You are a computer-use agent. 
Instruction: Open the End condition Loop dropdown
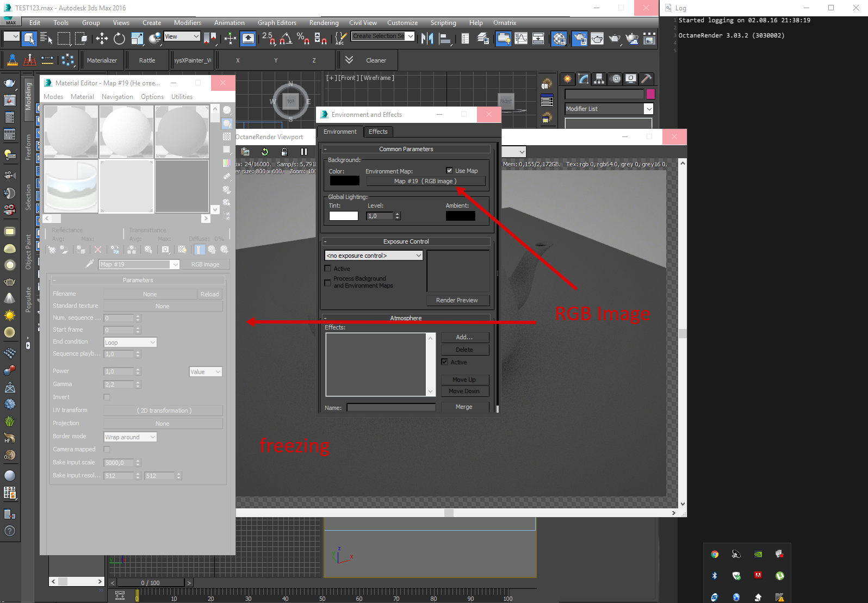pyautogui.click(x=131, y=343)
